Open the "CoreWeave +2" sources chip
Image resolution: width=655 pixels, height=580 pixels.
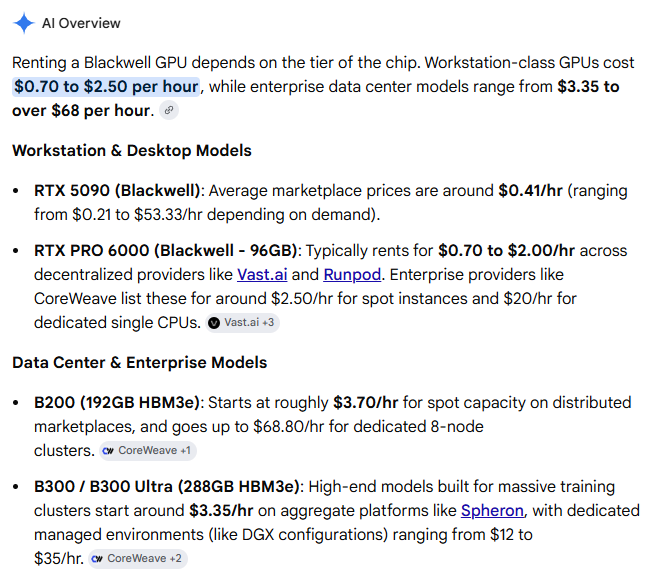click(137, 559)
